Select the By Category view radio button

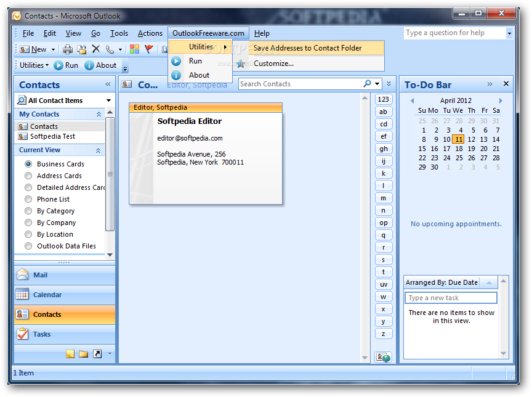pyautogui.click(x=28, y=211)
